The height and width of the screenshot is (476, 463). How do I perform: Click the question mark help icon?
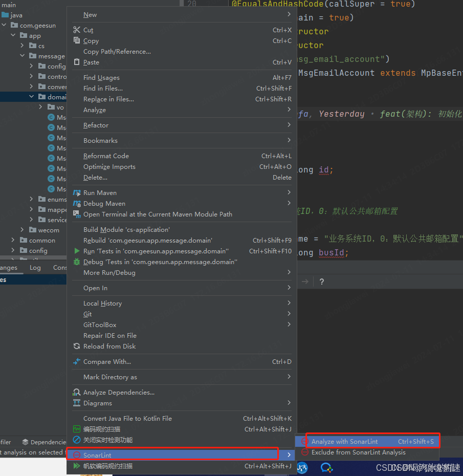[x=322, y=282]
